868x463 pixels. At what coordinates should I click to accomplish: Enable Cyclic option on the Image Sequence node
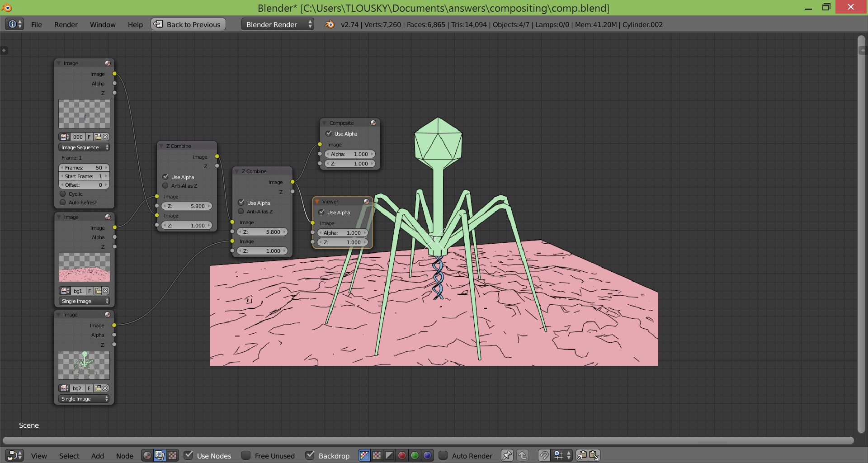tap(63, 194)
